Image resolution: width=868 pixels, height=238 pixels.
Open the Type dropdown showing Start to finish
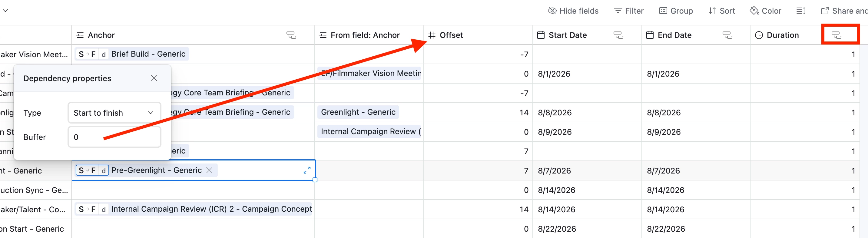(x=114, y=113)
